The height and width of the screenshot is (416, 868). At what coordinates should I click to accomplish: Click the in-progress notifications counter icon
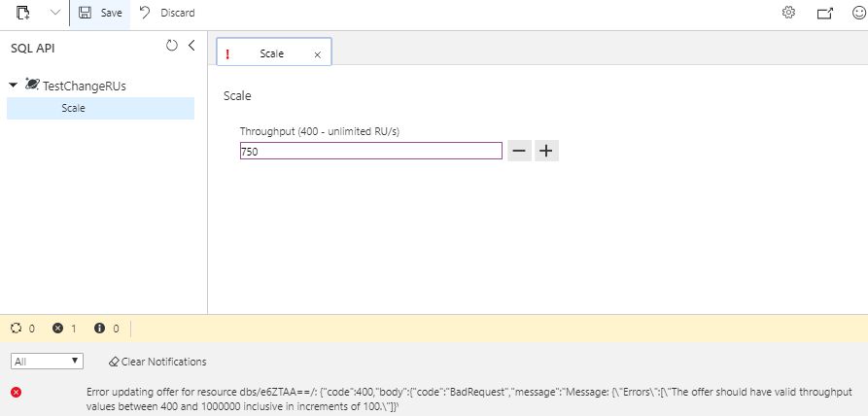pos(17,329)
